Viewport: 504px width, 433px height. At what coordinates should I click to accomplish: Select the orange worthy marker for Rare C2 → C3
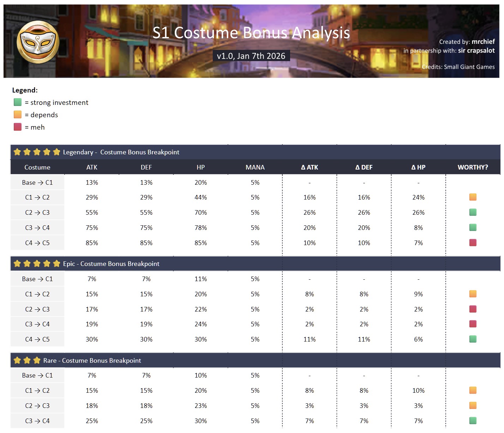(x=473, y=405)
